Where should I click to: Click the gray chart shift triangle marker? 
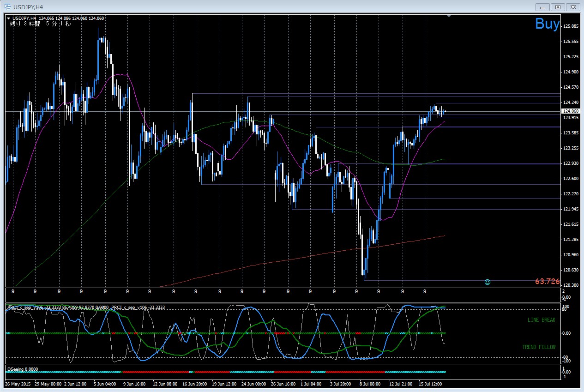[449, 16]
